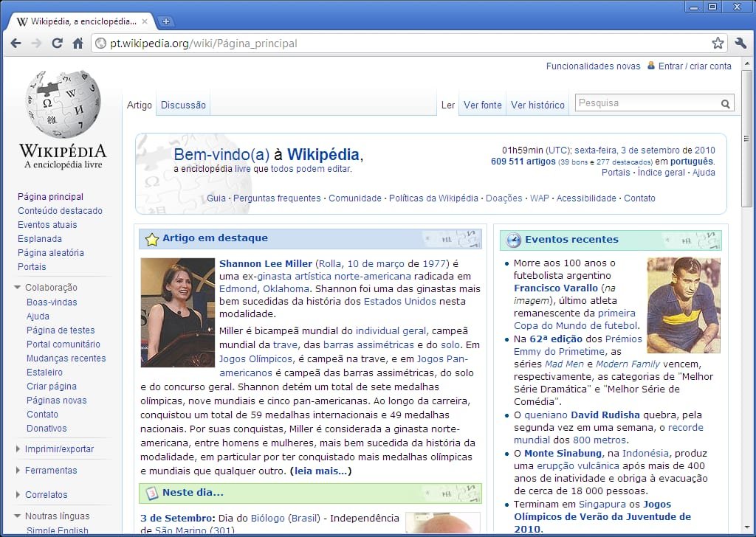The width and height of the screenshot is (756, 537).
Task: Select the Ler tab
Action: tap(448, 105)
